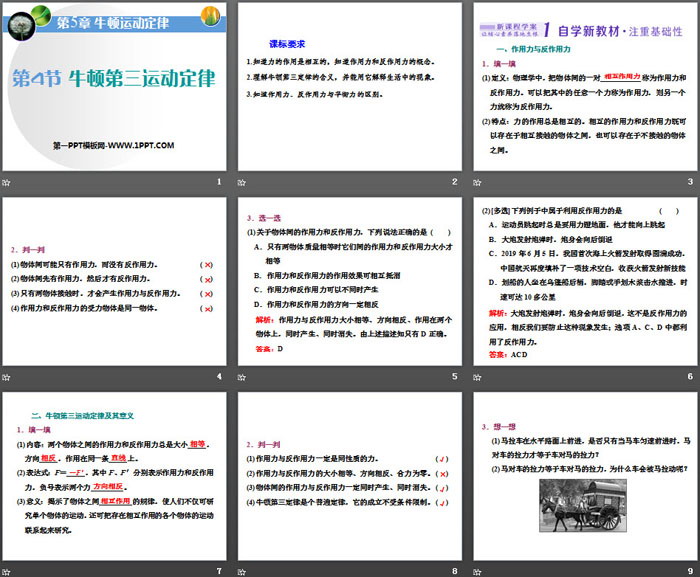Click the star icon under slide 9

coord(475,571)
